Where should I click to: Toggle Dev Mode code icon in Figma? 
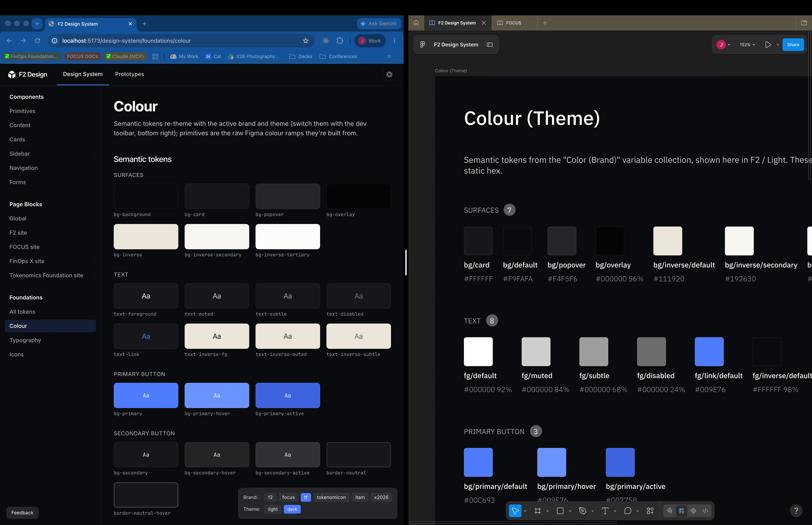coord(705,511)
